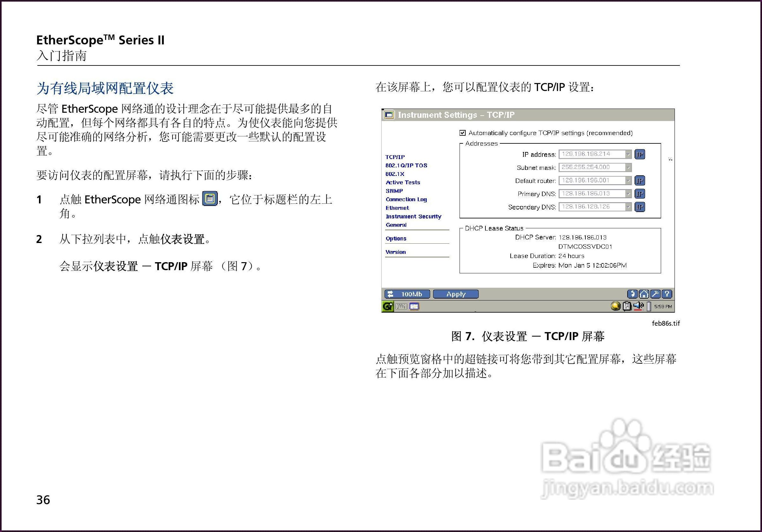Image resolution: width=762 pixels, height=532 pixels.
Task: Click the IP button beside Secondary DNS
Action: 640,207
